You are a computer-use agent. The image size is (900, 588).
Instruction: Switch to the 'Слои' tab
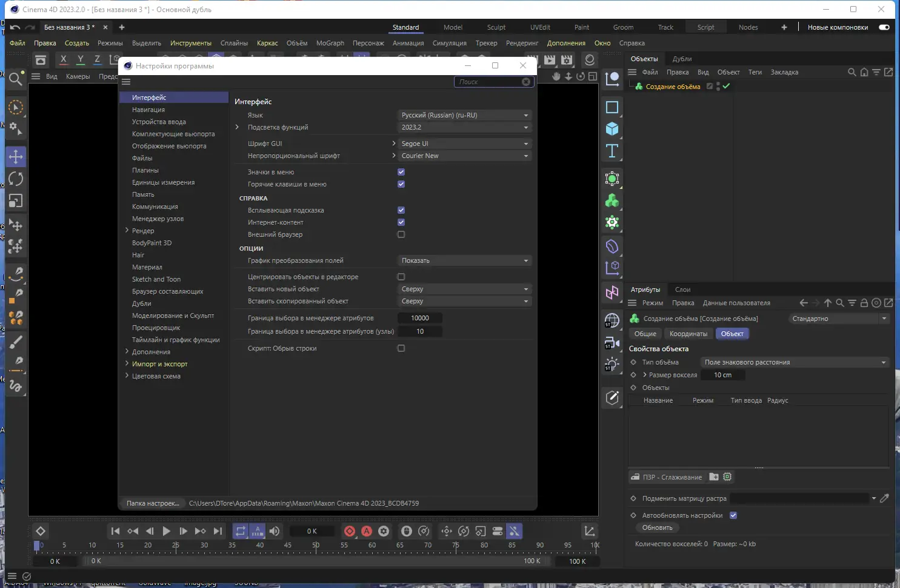(682, 289)
